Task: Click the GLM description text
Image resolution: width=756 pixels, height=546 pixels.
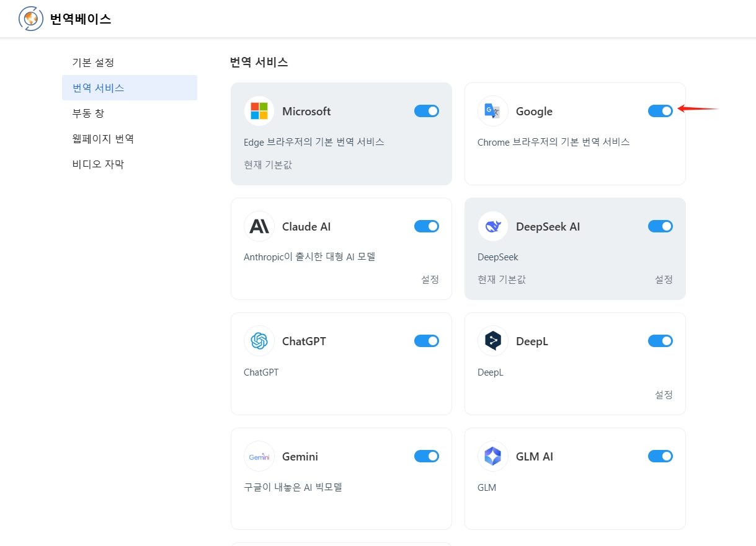Action: tap(487, 488)
